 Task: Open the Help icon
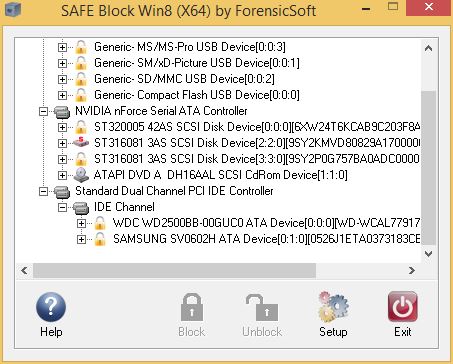[51, 307]
